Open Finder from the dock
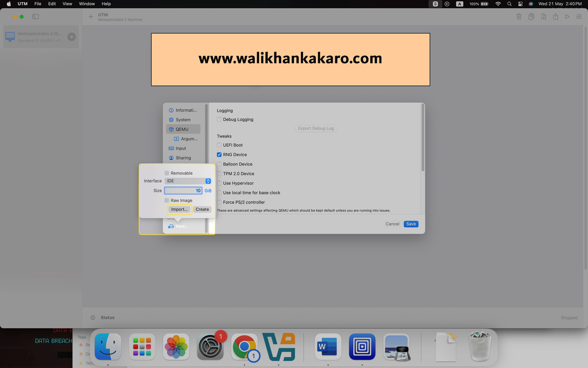588x368 pixels. [108, 347]
